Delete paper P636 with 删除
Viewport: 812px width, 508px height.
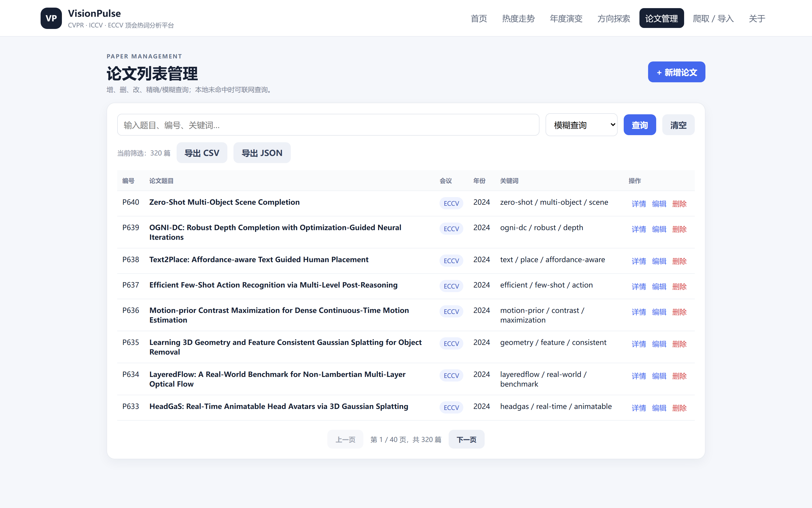[679, 312]
